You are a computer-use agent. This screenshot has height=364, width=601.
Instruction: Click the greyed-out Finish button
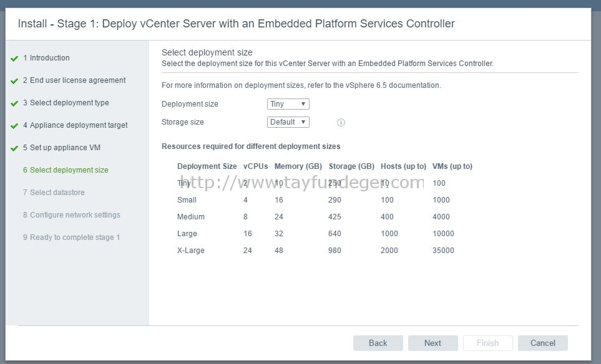click(x=487, y=343)
